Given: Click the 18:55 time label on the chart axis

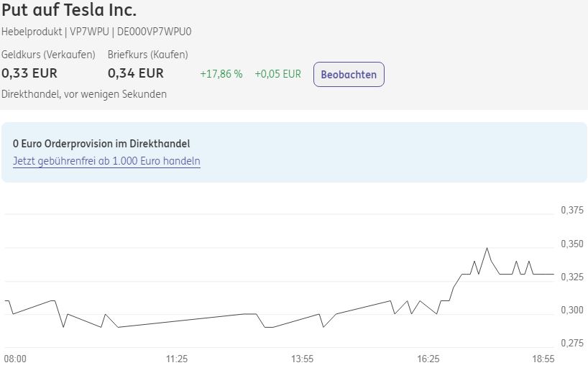Looking at the screenshot, I should [x=543, y=359].
